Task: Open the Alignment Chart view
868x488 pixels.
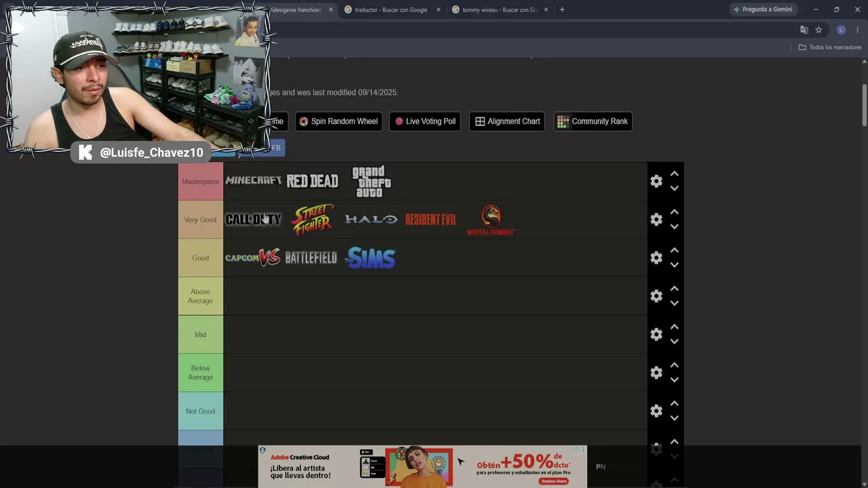Action: (x=507, y=121)
